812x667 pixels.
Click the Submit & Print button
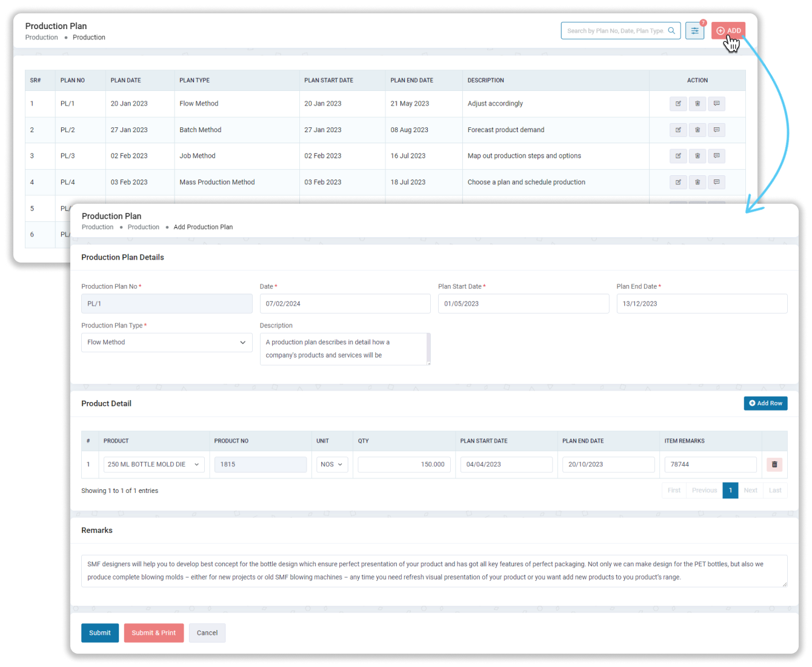click(x=153, y=633)
